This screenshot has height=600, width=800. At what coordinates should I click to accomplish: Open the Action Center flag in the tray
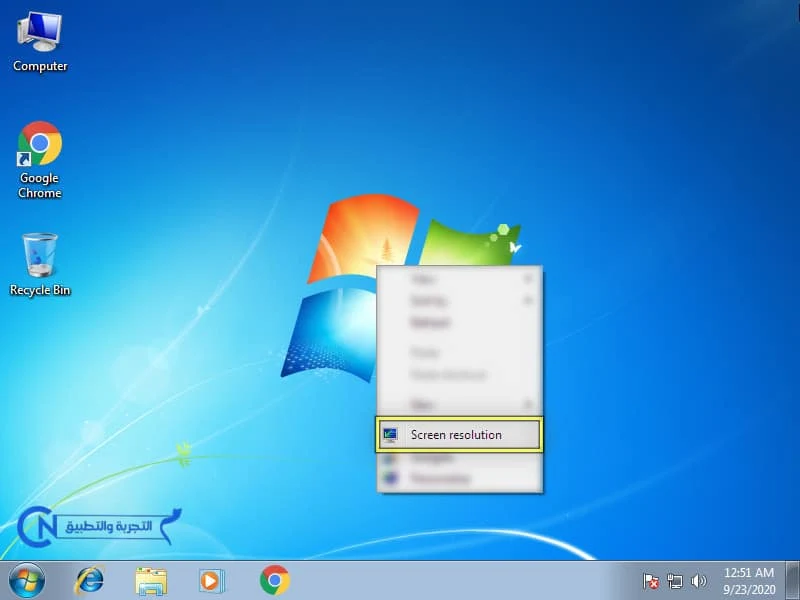pyautogui.click(x=651, y=581)
